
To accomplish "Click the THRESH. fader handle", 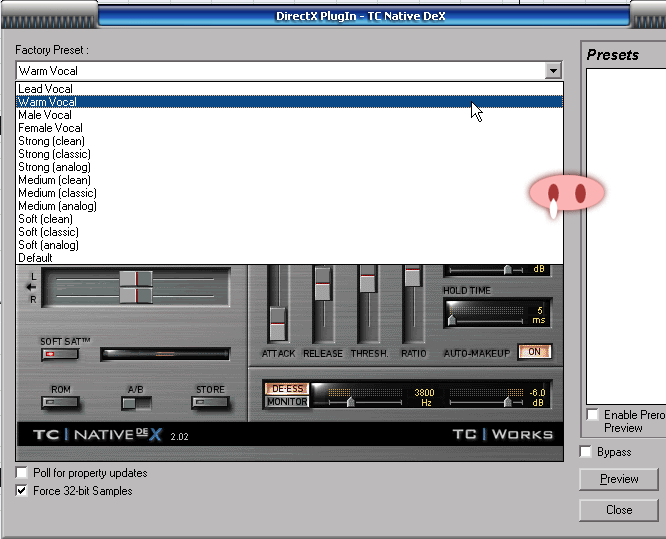I will pos(368,278).
